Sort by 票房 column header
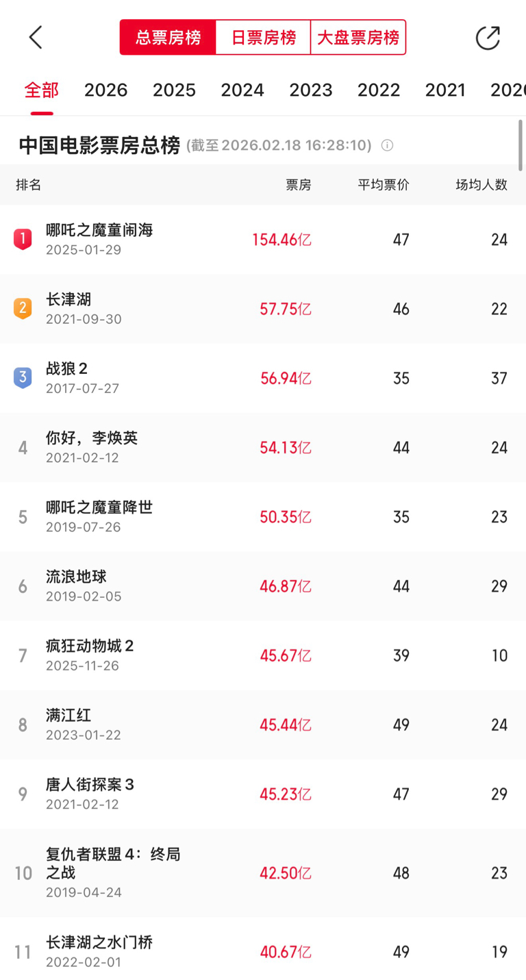Image resolution: width=526 pixels, height=980 pixels. pyautogui.click(x=298, y=185)
